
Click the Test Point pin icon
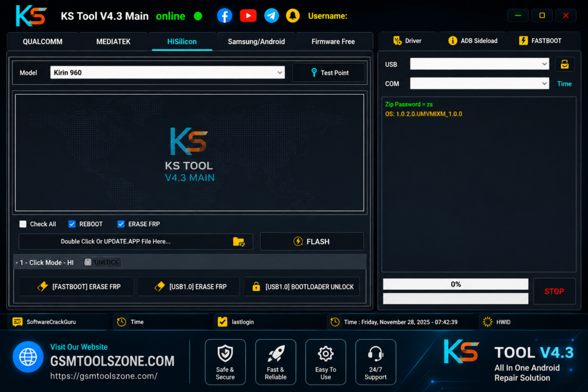coord(314,73)
